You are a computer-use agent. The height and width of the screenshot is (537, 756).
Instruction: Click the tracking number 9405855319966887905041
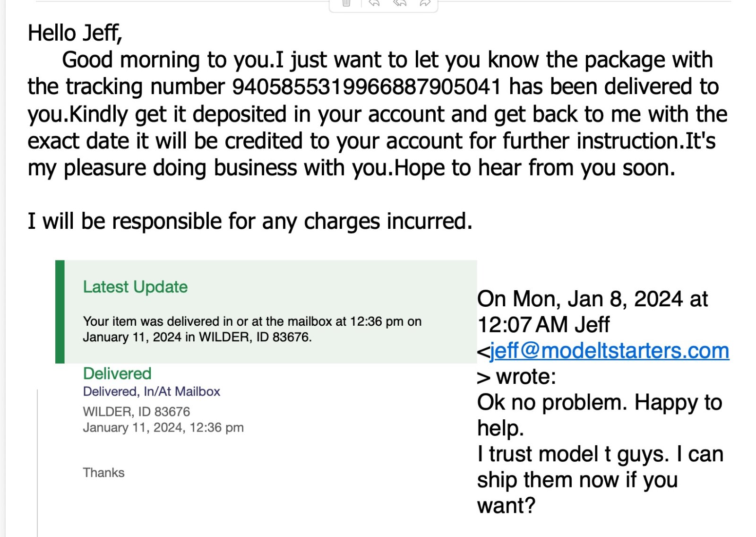[366, 87]
